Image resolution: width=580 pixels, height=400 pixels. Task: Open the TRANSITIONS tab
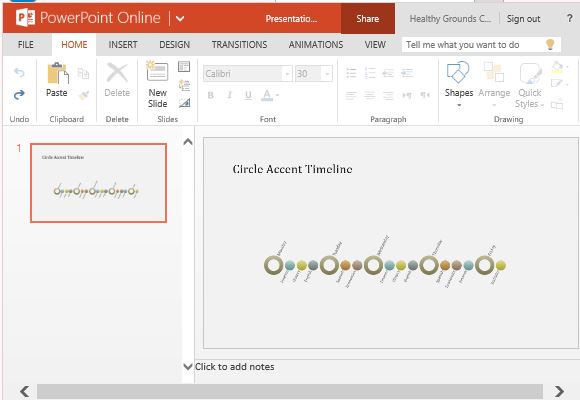(239, 45)
